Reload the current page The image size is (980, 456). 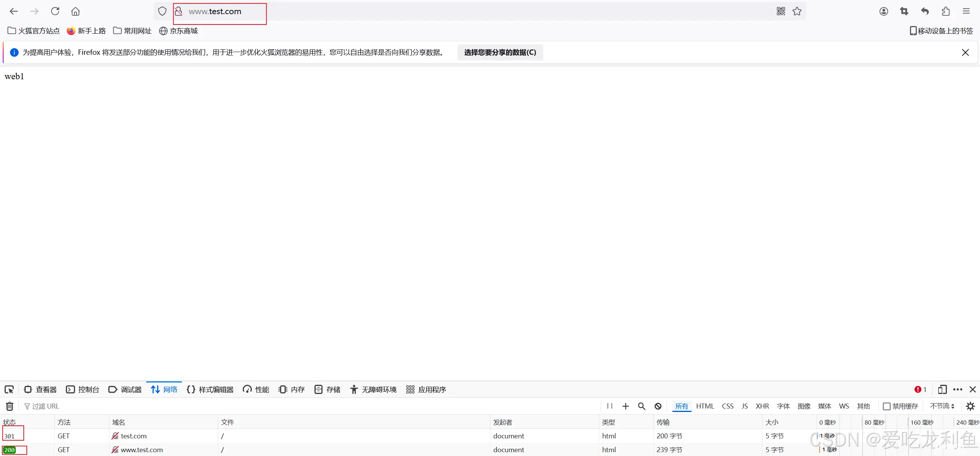[55, 11]
